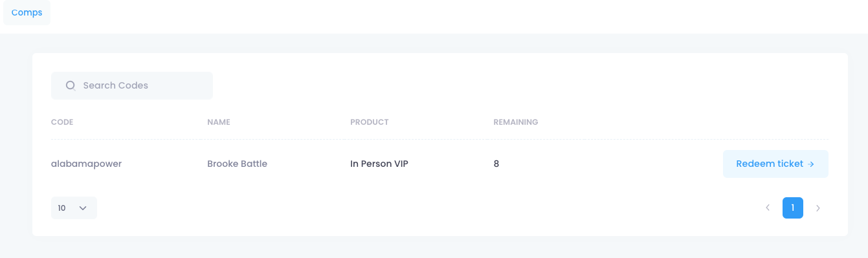This screenshot has width=868, height=258.
Task: Go to the next page chevron
Action: pyautogui.click(x=818, y=208)
